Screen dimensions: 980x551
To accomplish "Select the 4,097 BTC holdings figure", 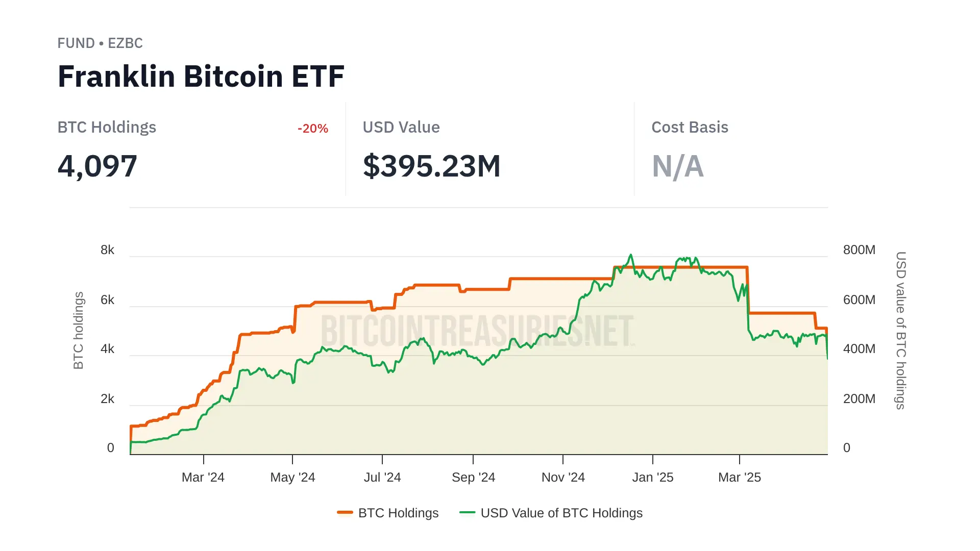I will click(97, 166).
